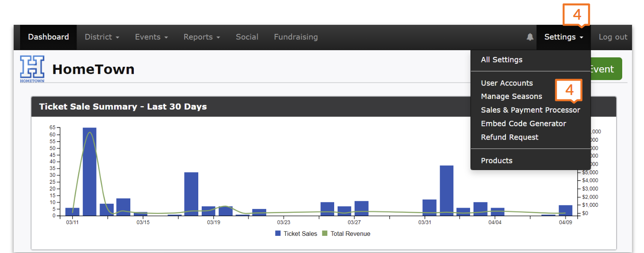Click the notification bell icon
Screen dimensions: 644x253
point(530,37)
